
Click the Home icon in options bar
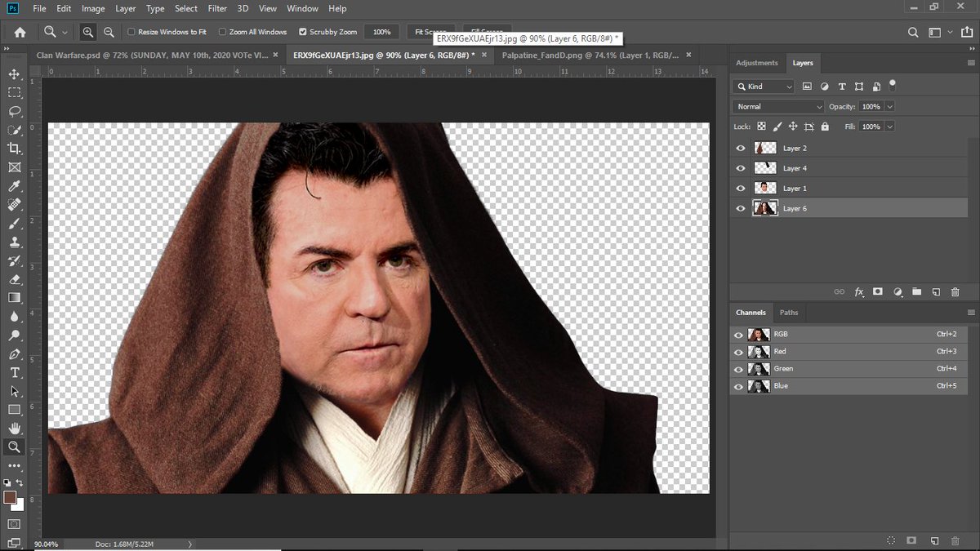(20, 32)
